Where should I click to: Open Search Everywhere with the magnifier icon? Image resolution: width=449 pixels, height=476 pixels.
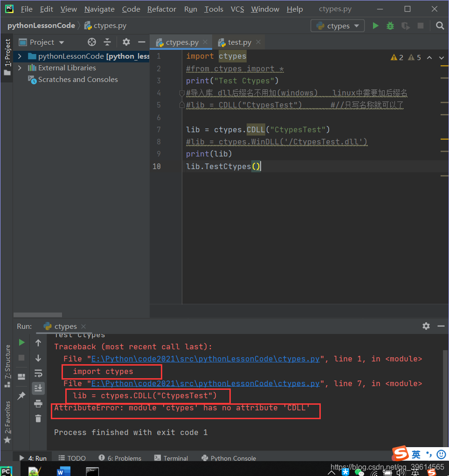[440, 26]
